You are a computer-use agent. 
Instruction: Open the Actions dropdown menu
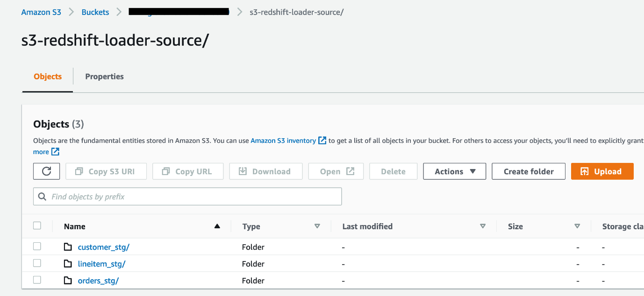(454, 171)
